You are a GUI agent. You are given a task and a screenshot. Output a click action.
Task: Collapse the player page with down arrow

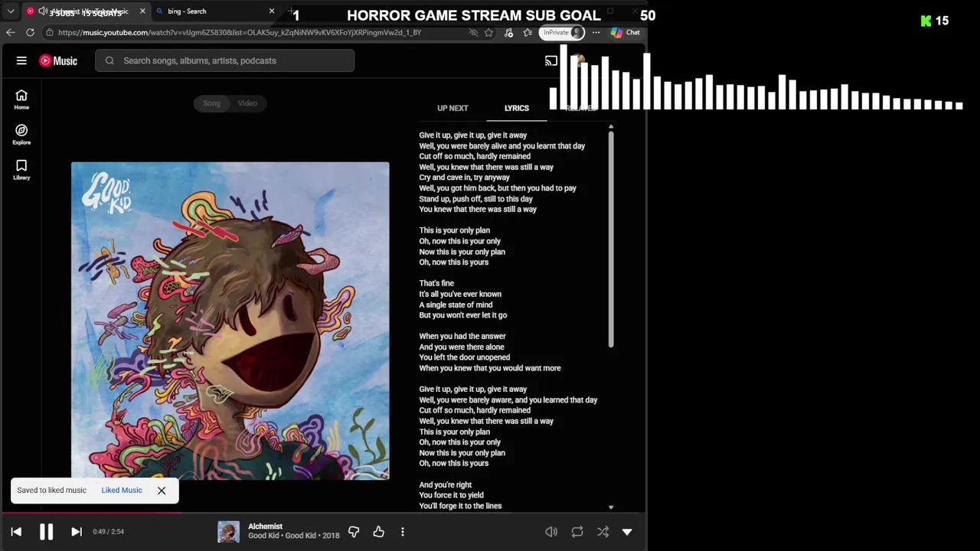(627, 532)
